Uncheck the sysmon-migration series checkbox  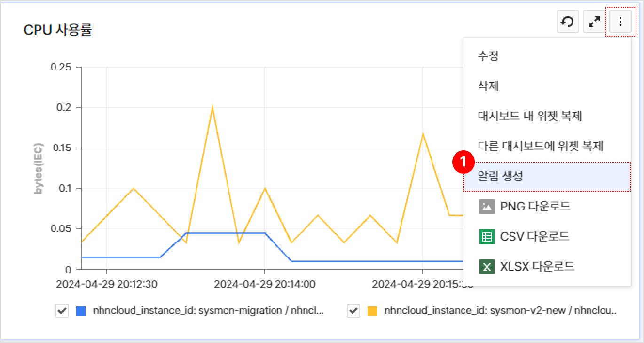(62, 311)
